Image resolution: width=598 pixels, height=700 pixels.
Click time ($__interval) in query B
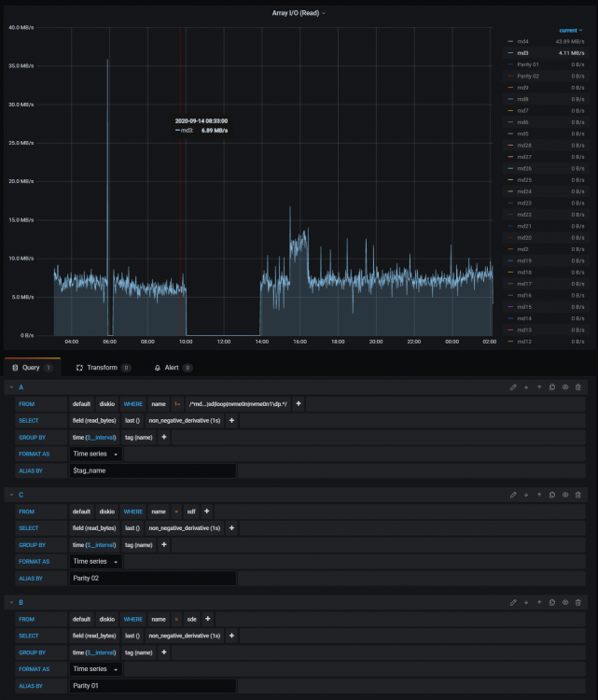94,652
